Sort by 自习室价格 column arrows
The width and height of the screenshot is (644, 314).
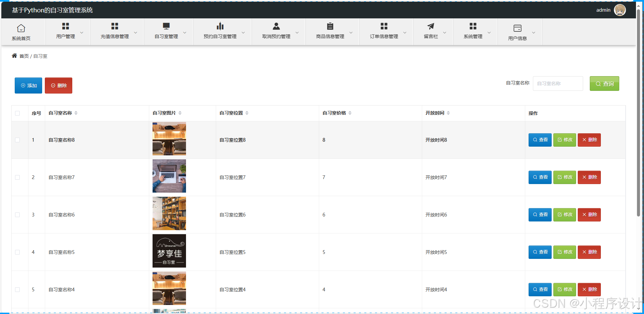(350, 113)
